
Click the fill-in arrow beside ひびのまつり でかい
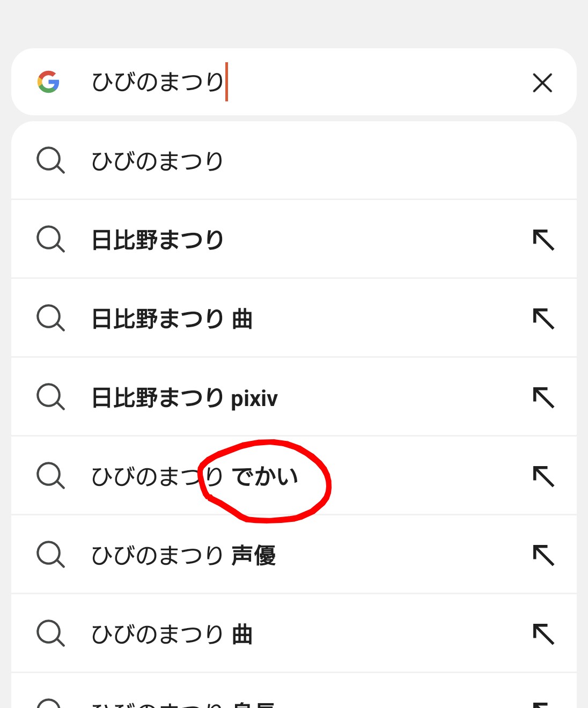(543, 476)
